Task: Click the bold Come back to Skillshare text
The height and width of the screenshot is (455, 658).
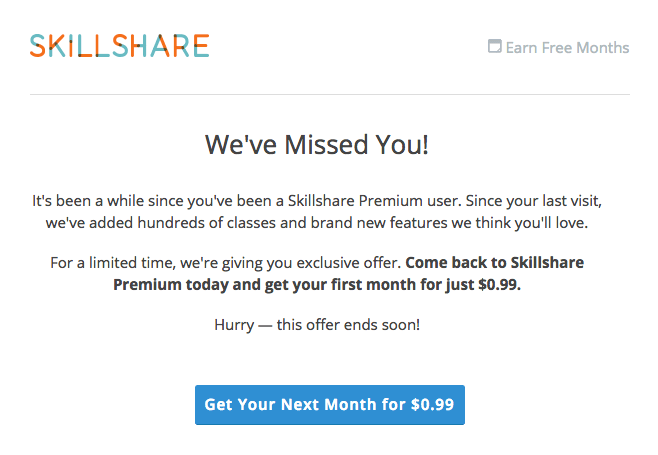Action: tap(494, 263)
